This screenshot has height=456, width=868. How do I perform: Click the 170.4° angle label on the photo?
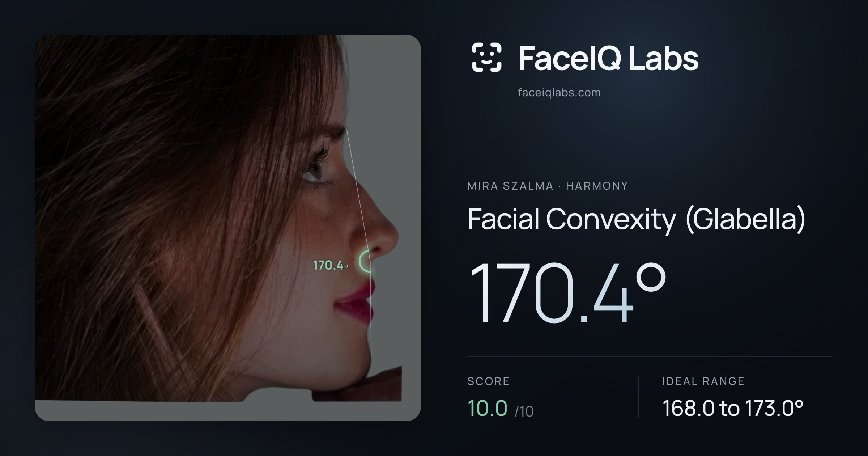pyautogui.click(x=331, y=265)
